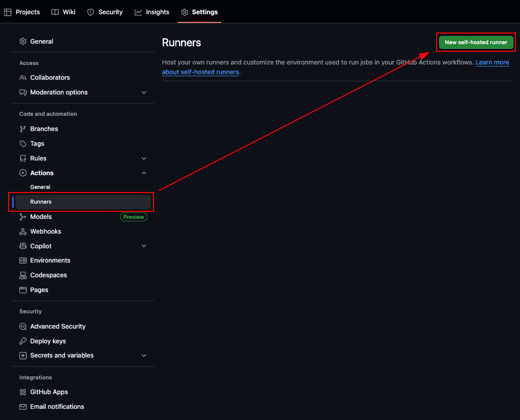Click the Environments server icon
Screen dimensions: 520x420
tap(23, 261)
